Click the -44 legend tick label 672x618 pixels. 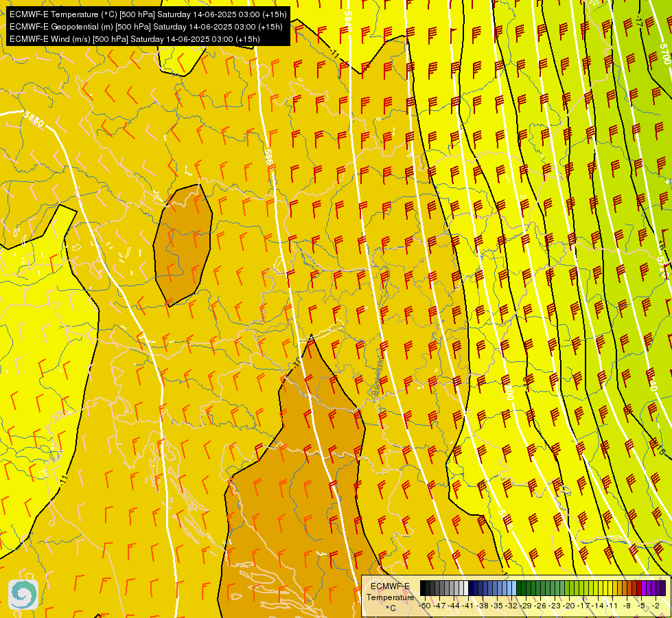(x=454, y=606)
